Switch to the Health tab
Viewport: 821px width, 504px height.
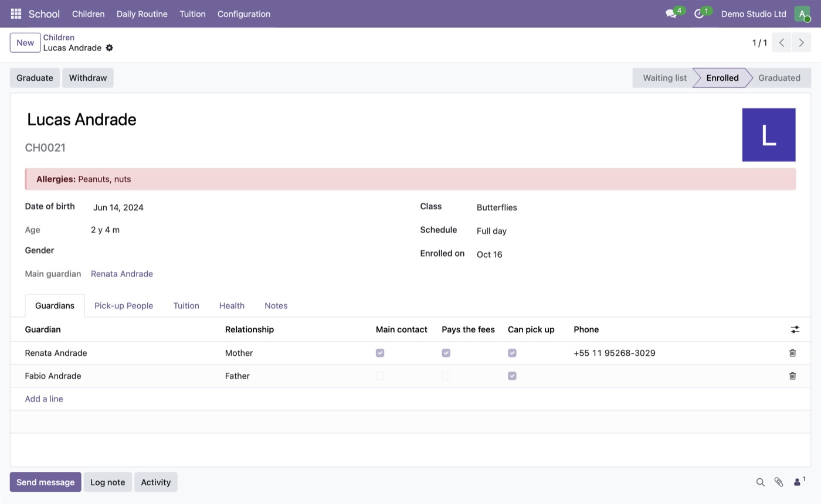click(232, 305)
